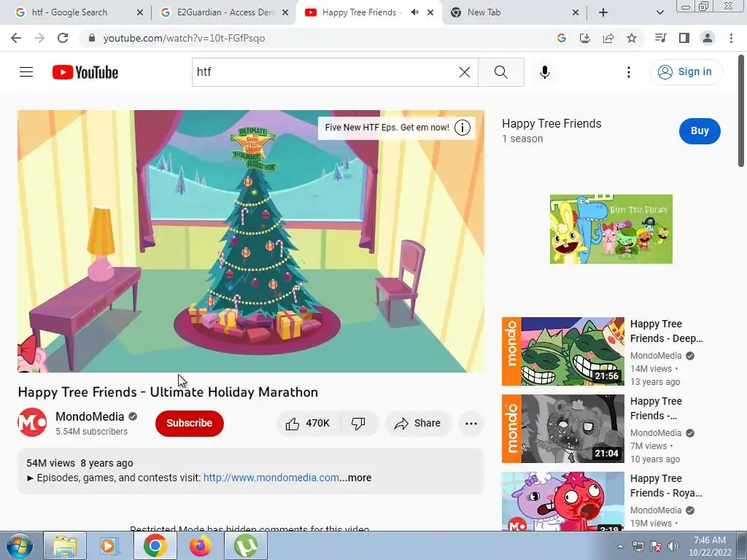
Task: Open media controls icon in Chrome toolbar
Action: [x=660, y=38]
